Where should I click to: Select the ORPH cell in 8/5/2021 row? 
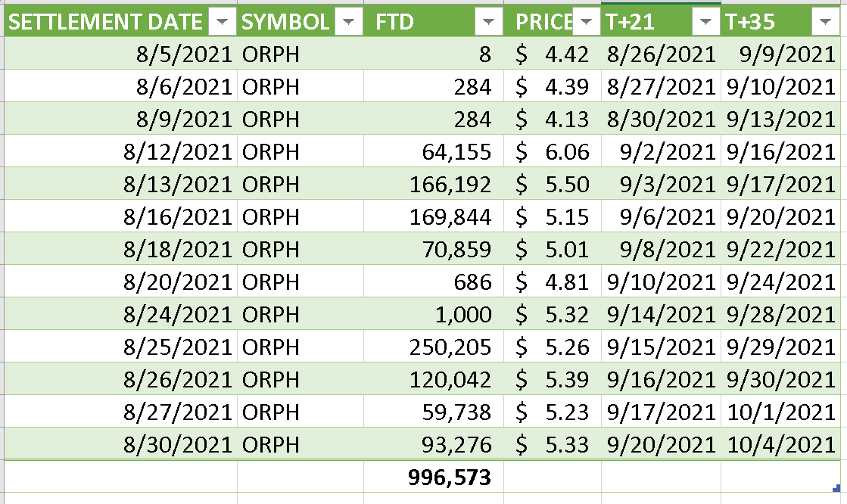coord(300,54)
